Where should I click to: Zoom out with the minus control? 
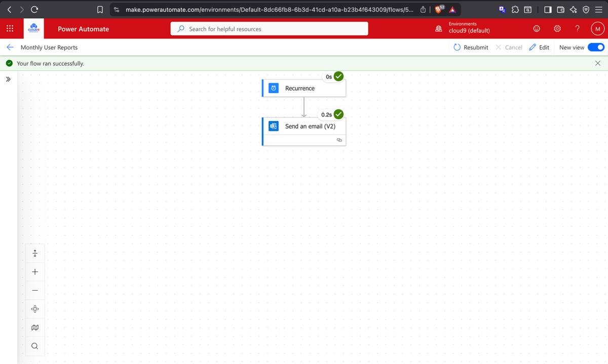pos(34,290)
